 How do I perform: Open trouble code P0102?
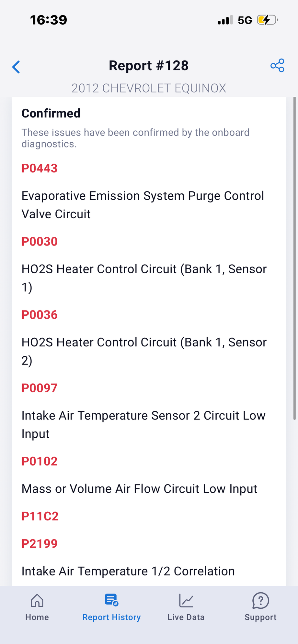pos(40,461)
